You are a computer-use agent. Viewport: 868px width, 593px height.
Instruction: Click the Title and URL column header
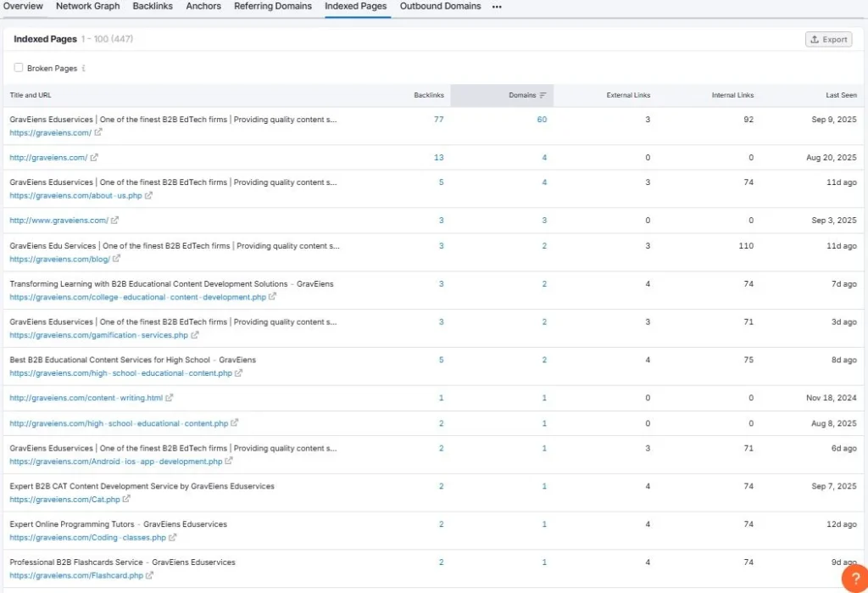[x=31, y=95]
